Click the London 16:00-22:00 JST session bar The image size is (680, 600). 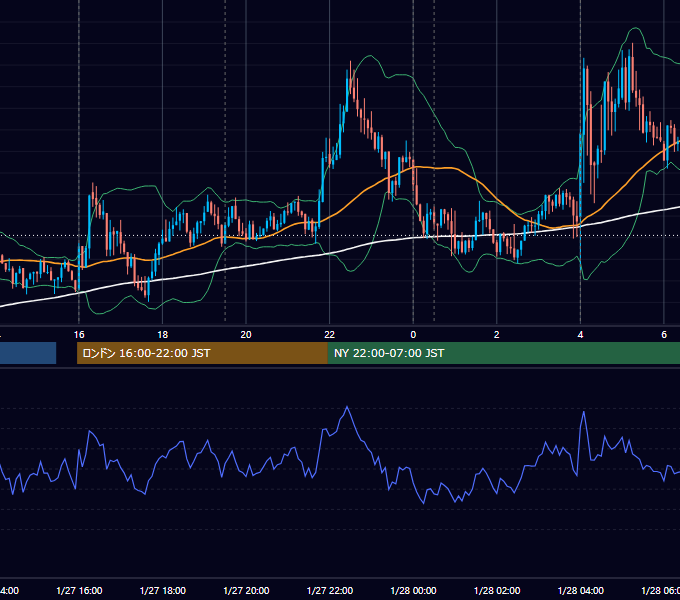click(x=202, y=353)
